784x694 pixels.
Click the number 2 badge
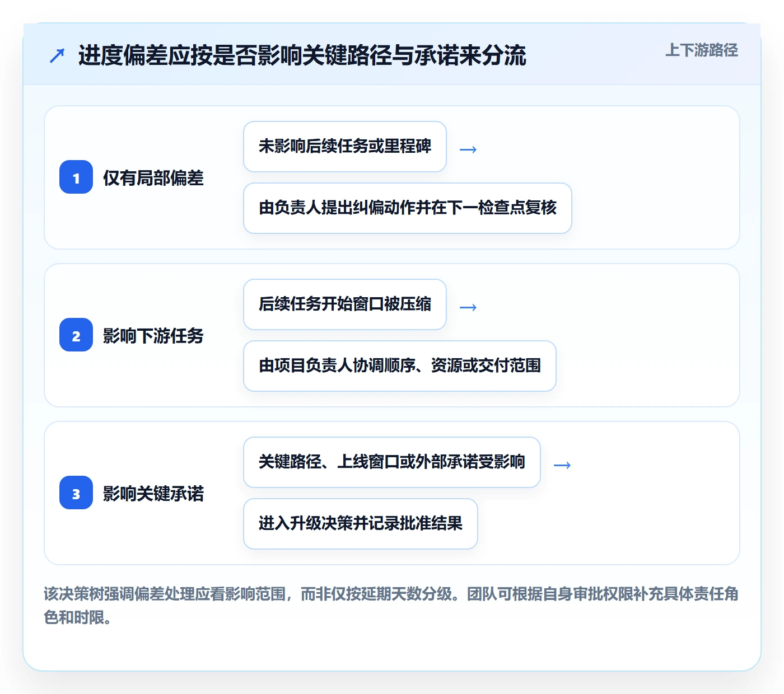pyautogui.click(x=76, y=335)
